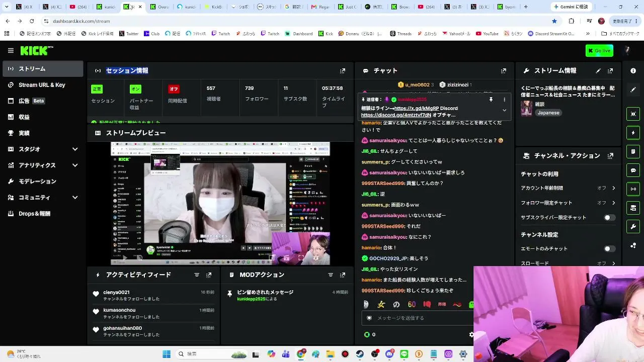The width and height of the screenshot is (644, 362).
Task: Expand the モデレーション sidebar section
Action: [42, 182]
